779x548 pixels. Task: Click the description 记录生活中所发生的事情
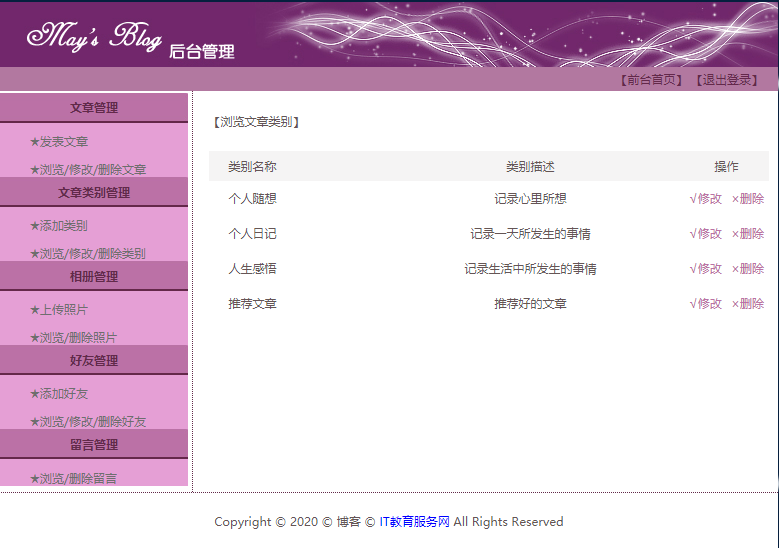pos(530,269)
